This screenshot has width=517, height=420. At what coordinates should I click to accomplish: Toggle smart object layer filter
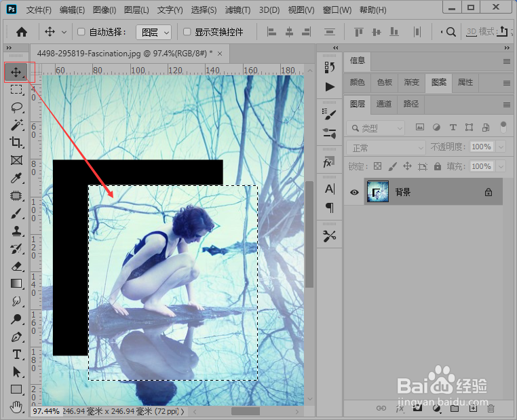coord(486,128)
